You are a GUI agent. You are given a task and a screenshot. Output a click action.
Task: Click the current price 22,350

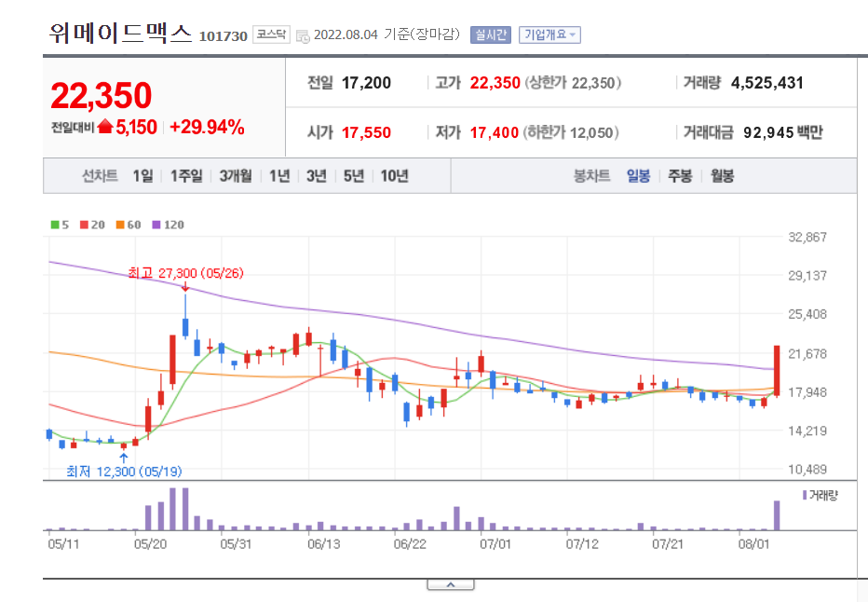pos(102,95)
